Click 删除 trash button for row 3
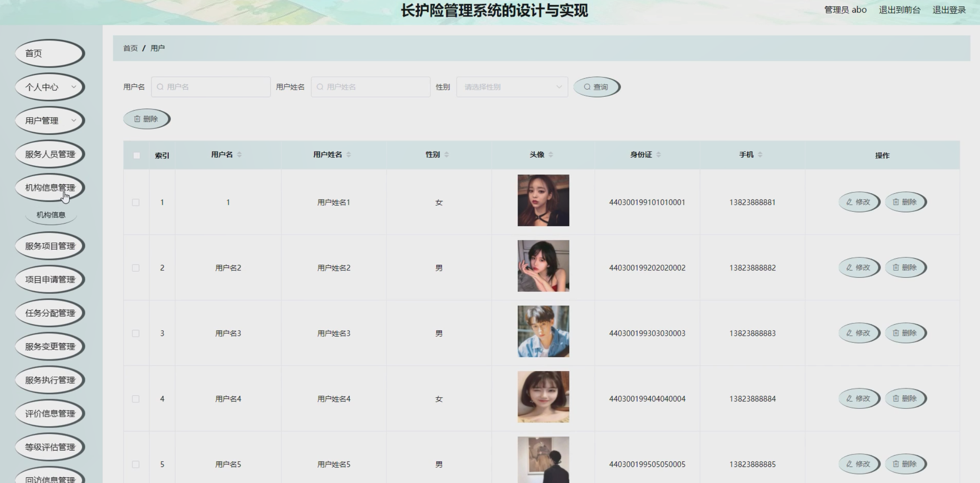This screenshot has width=980, height=483. point(905,333)
